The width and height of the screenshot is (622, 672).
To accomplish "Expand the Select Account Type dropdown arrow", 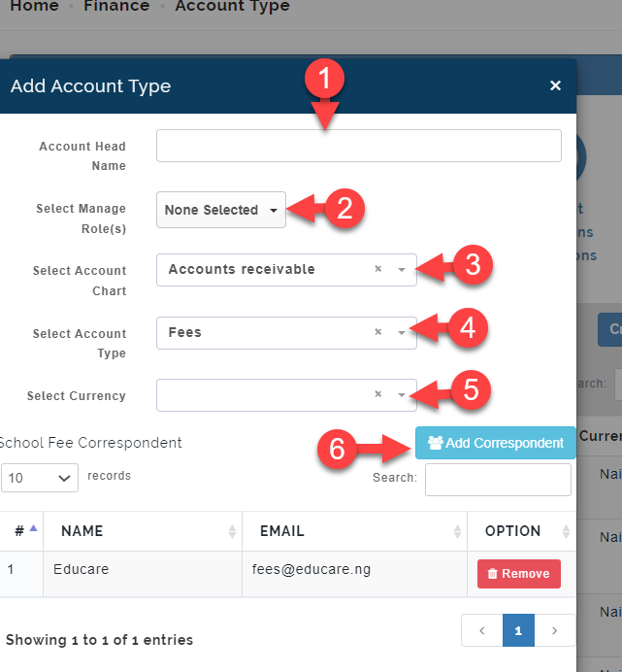I will coord(402,332).
